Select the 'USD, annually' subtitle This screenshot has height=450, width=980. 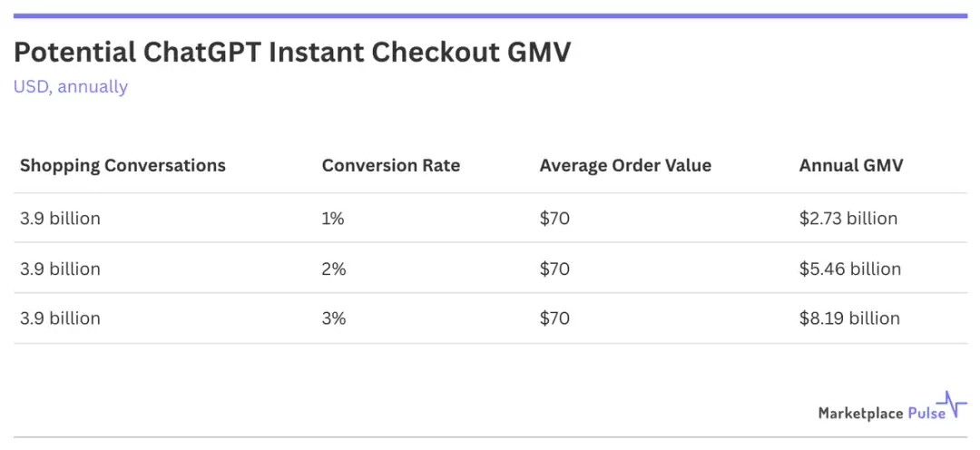71,87
